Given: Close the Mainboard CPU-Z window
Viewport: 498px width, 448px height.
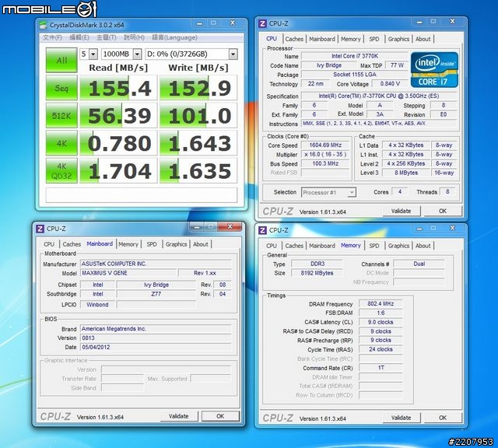Looking at the screenshot, I should coord(230,226).
